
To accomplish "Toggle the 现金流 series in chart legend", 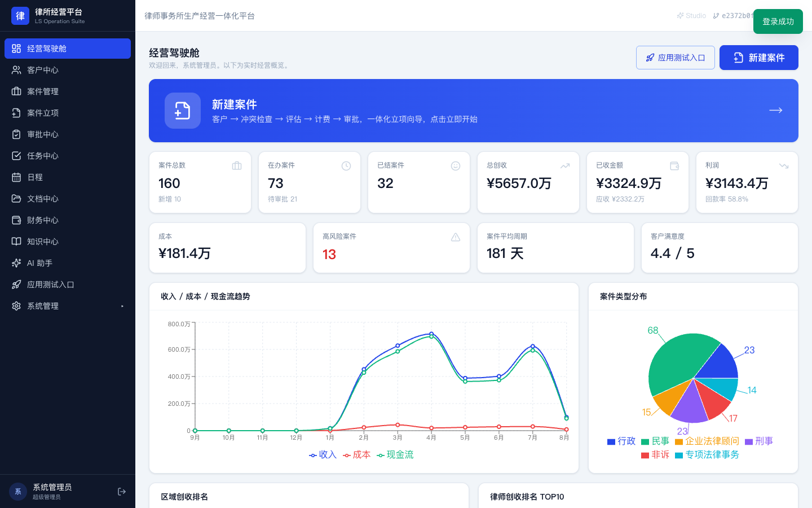I will pos(395,455).
